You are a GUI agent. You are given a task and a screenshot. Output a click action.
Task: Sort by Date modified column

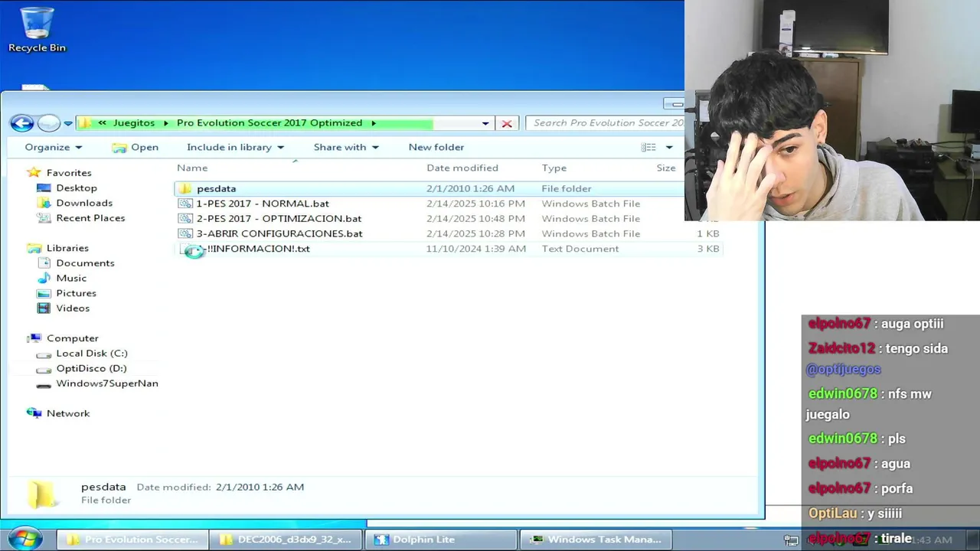(x=462, y=168)
